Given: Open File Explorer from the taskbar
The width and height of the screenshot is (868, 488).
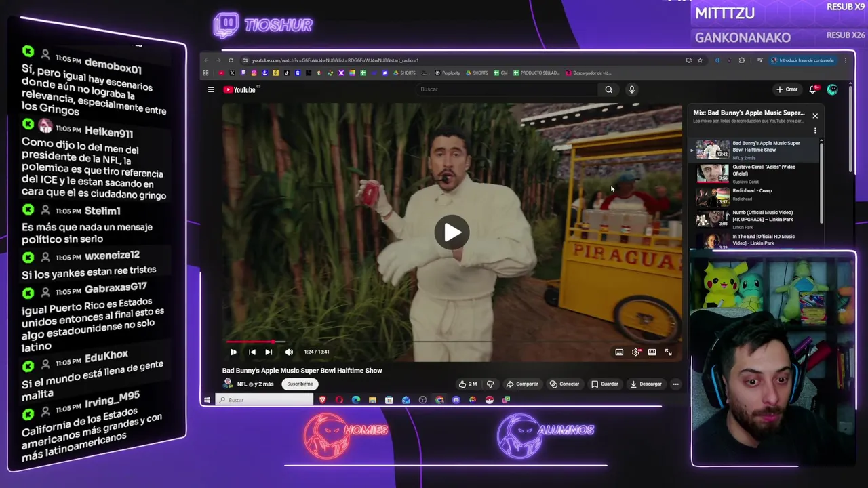Looking at the screenshot, I should pos(372,400).
